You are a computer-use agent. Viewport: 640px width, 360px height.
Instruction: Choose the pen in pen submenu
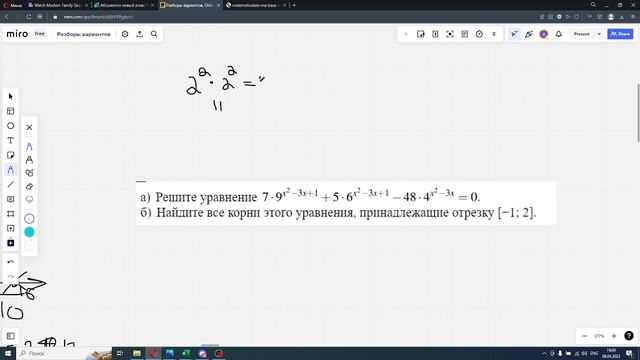point(29,146)
